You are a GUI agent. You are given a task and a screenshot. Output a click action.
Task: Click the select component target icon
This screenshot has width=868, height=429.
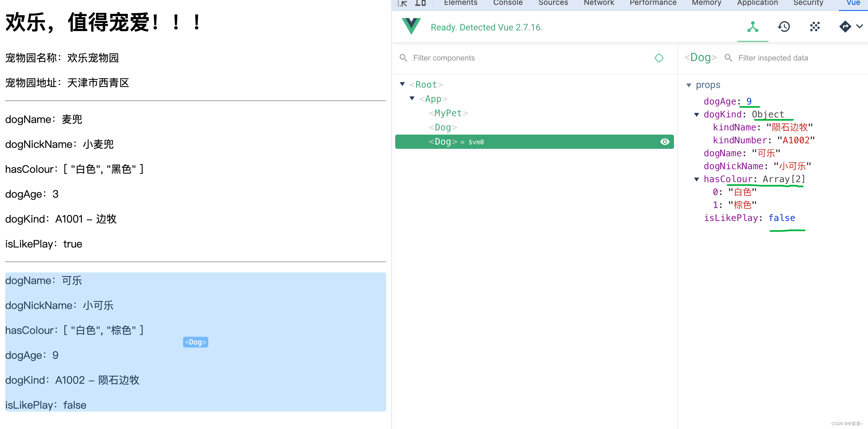point(659,58)
